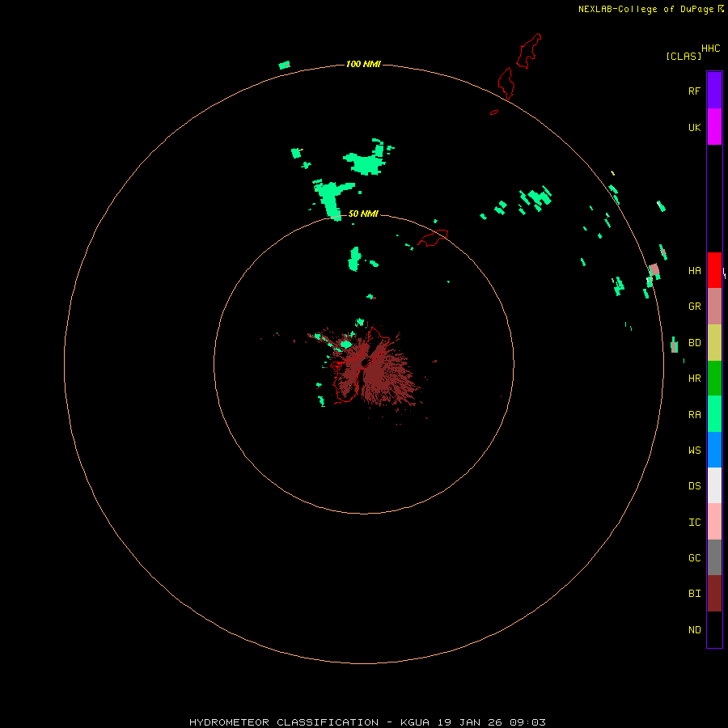The width and height of the screenshot is (728, 728).
Task: Click the UK legend label
Action: 694,127
